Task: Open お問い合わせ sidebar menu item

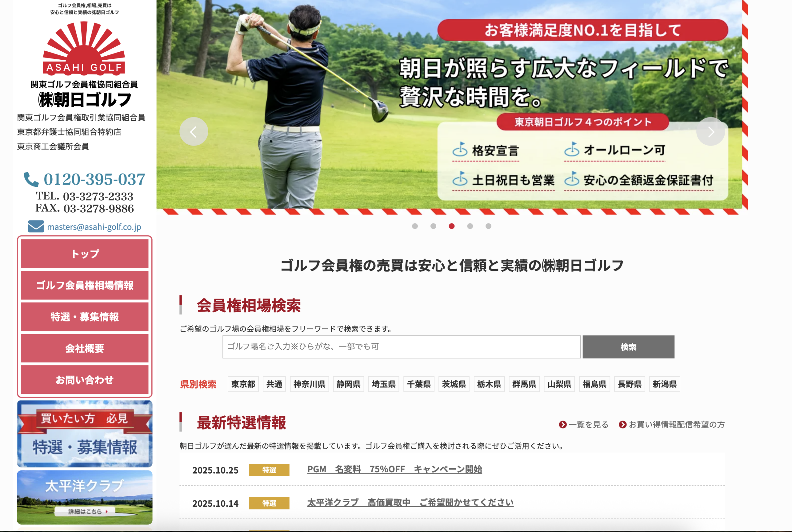Action: tap(84, 380)
